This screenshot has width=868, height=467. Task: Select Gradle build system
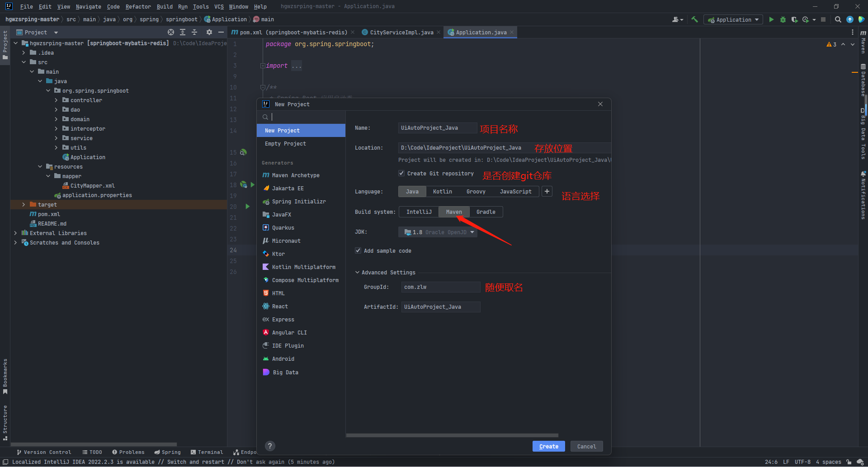pos(486,212)
